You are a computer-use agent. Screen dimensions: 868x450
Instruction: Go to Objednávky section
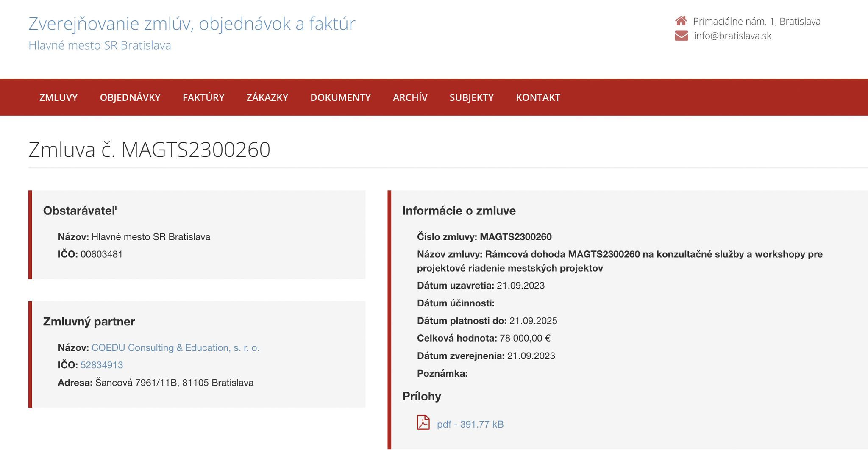130,97
